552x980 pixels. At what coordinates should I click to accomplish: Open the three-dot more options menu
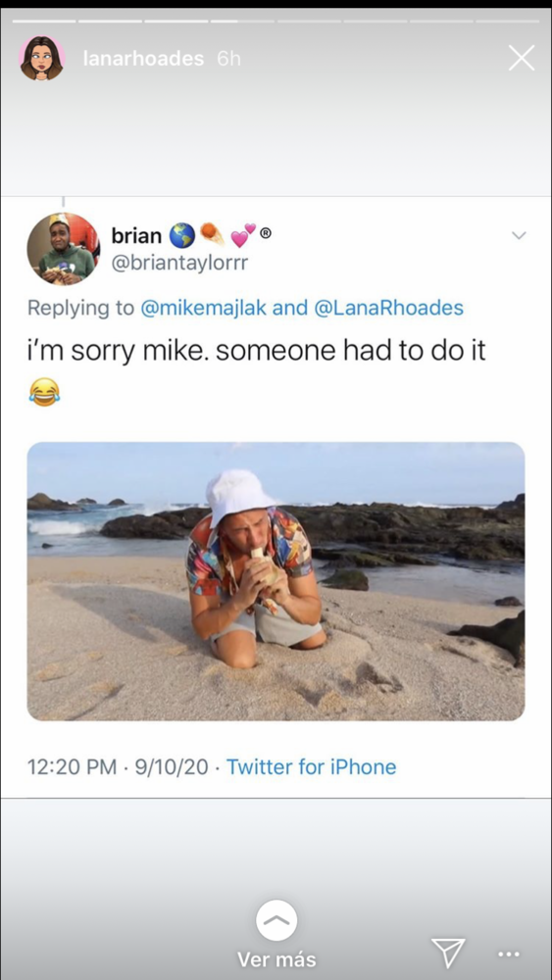[x=508, y=954]
